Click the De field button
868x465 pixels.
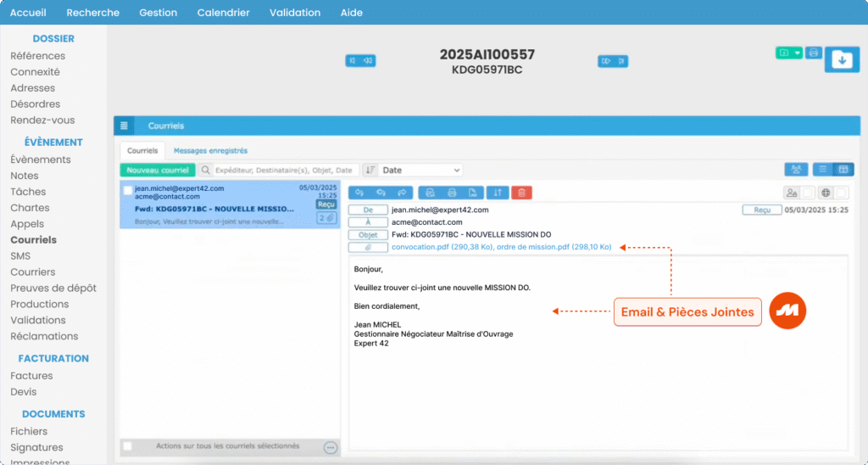pos(368,210)
